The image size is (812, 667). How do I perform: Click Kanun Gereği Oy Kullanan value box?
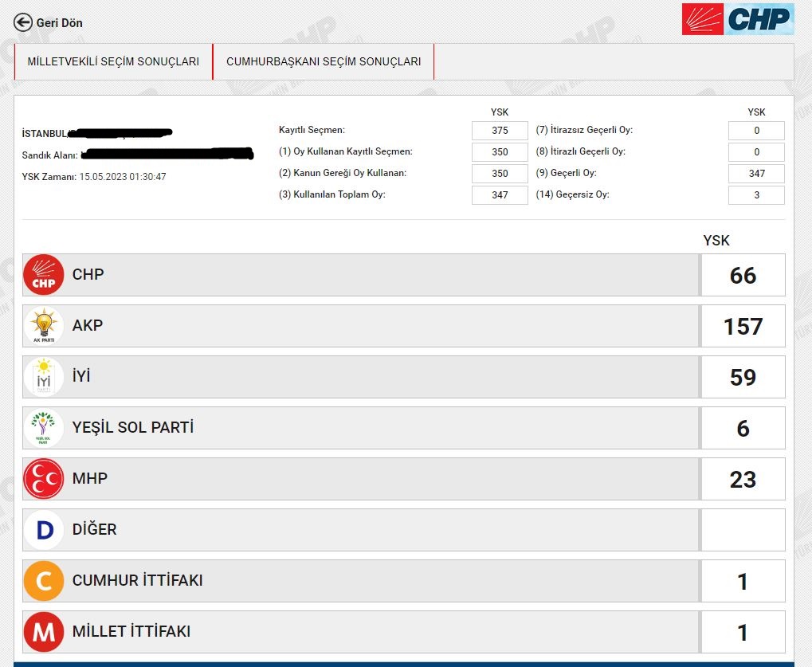point(500,174)
